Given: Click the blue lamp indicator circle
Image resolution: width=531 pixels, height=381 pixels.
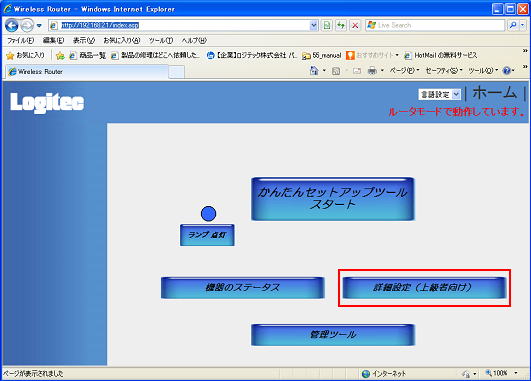Looking at the screenshot, I should (208, 214).
